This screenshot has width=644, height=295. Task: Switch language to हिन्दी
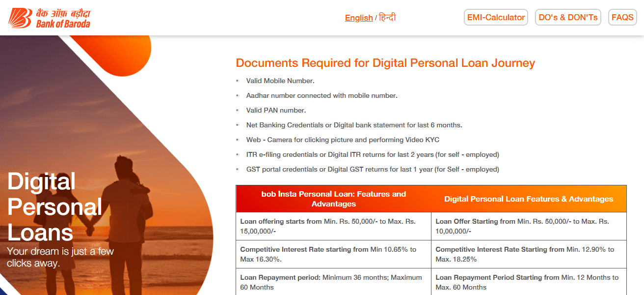387,18
